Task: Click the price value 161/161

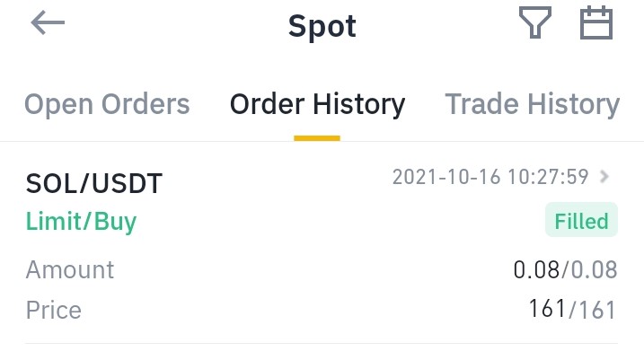Action: coord(572,309)
